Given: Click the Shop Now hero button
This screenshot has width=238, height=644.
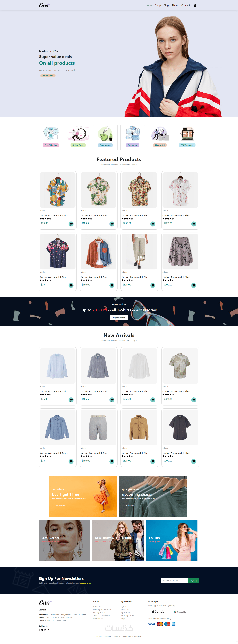Looking at the screenshot, I should point(48,76).
